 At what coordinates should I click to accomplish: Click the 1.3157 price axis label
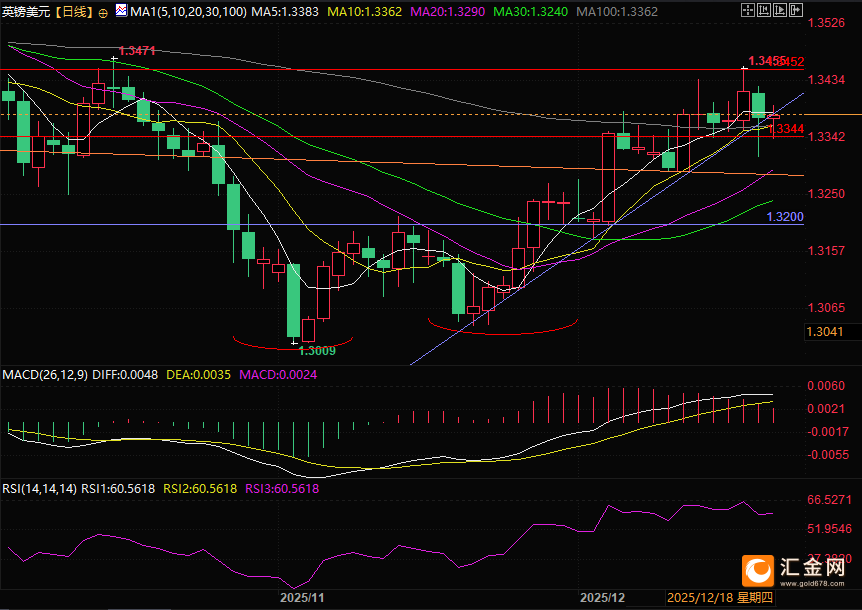(826, 251)
